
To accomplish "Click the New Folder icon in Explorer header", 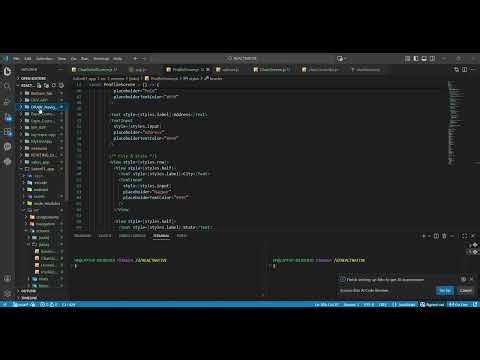I will (46, 86).
